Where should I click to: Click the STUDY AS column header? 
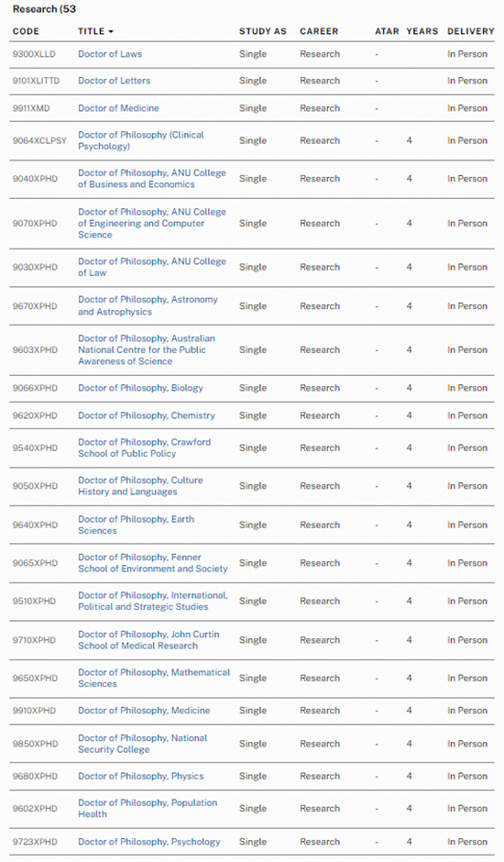point(263,31)
